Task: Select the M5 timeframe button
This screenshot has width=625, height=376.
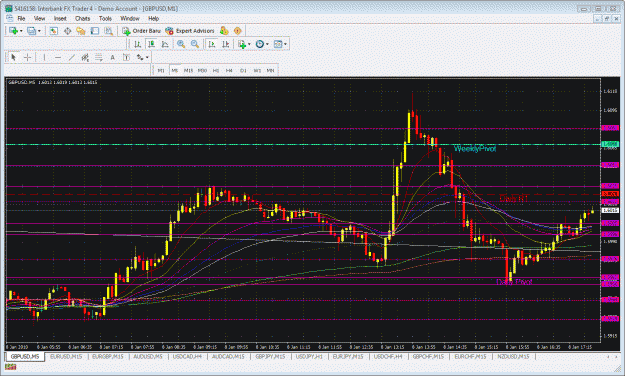Action: 175,70
